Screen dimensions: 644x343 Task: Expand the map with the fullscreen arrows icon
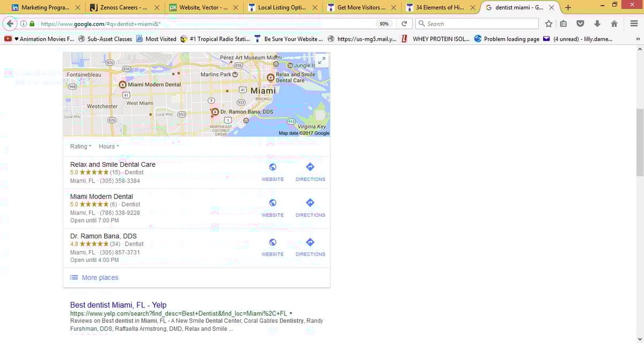point(321,61)
